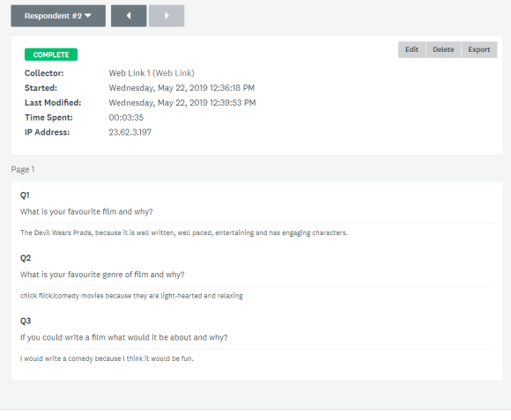Click the Last Modified date value
This screenshot has width=511, height=420.
(x=182, y=103)
